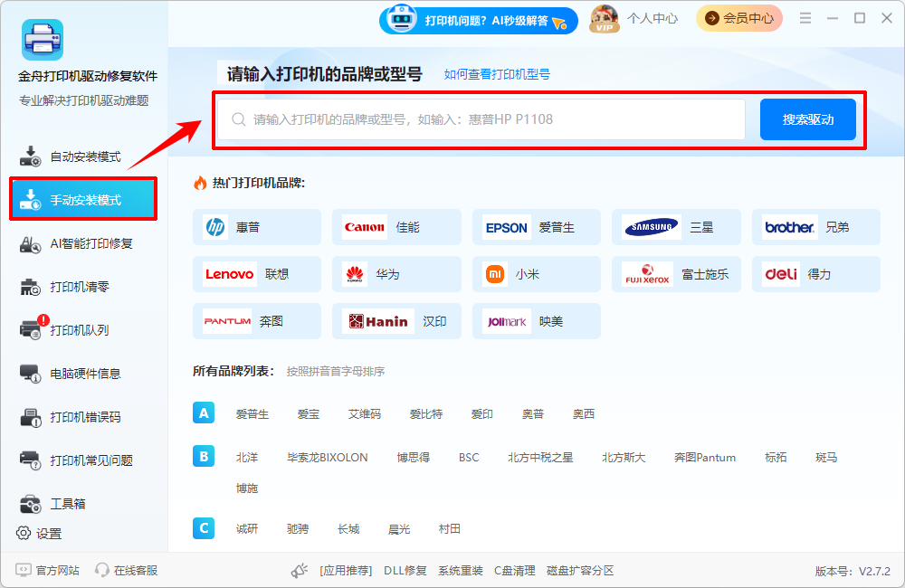Jump to letter B brand group
This screenshot has height=588, width=905.
[x=204, y=456]
